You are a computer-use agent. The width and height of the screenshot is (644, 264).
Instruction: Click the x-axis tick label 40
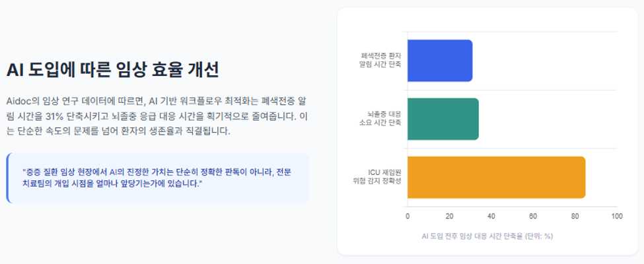[491, 216]
